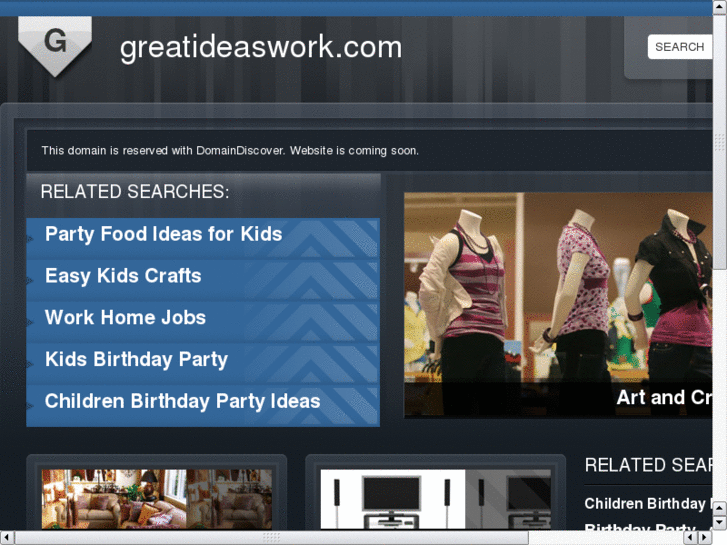
Task: Click the mannequins clothing store image
Action: [x=558, y=288]
